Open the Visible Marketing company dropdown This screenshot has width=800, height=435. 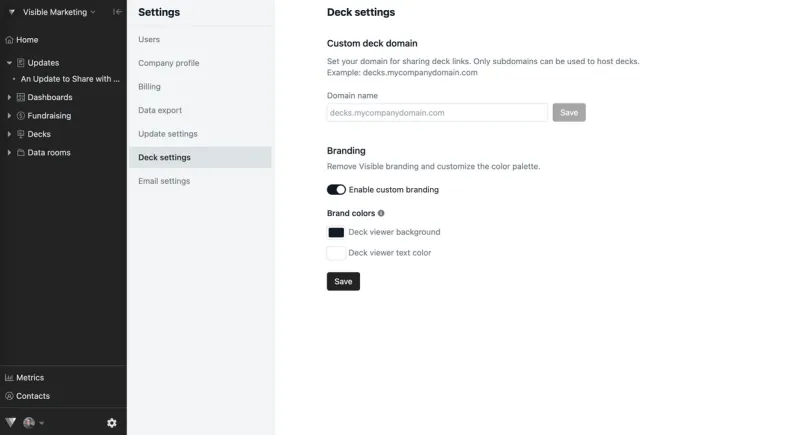pyautogui.click(x=58, y=13)
